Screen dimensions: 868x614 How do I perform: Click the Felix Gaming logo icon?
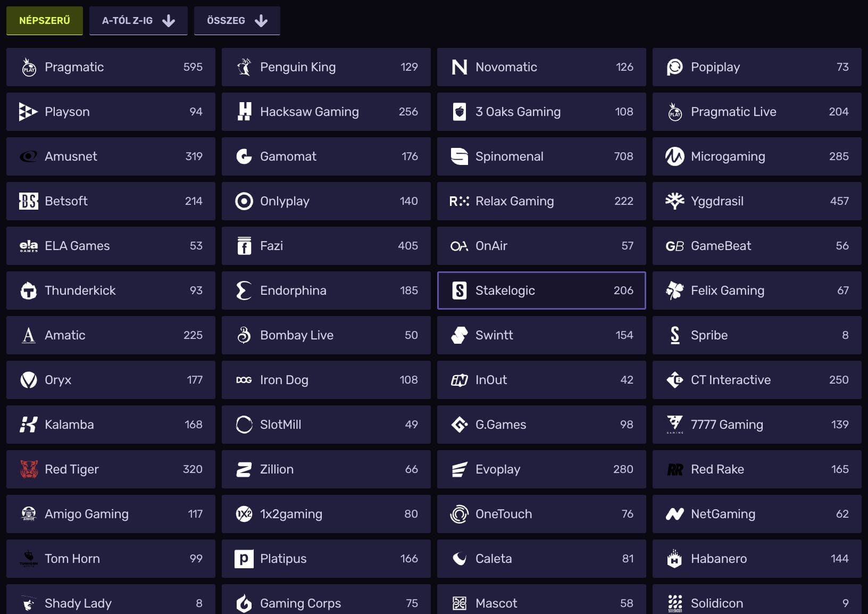click(675, 291)
